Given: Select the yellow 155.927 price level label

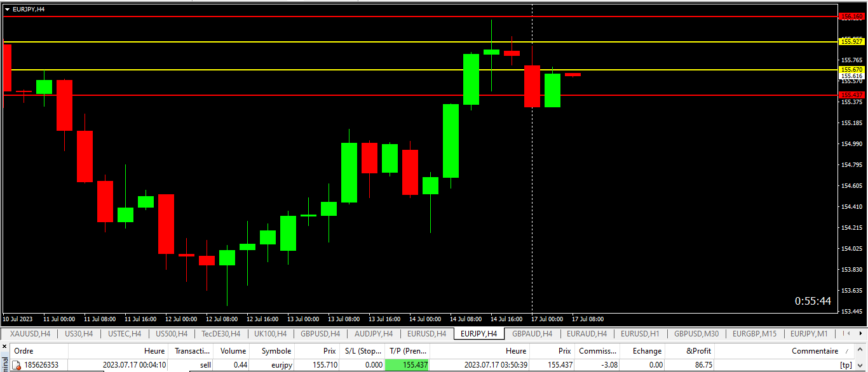Looking at the screenshot, I should click(x=851, y=41).
